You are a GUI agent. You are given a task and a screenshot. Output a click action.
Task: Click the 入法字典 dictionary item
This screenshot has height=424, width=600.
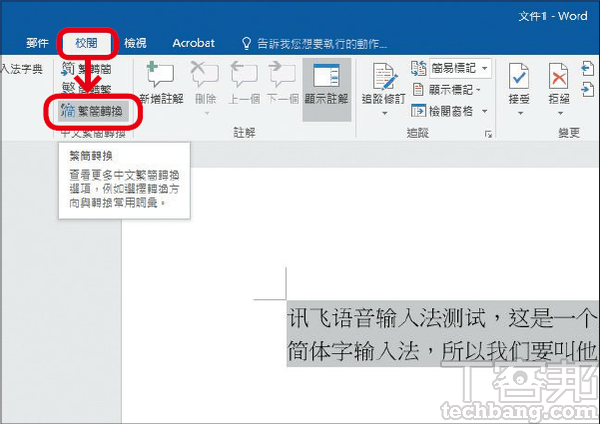point(21,69)
